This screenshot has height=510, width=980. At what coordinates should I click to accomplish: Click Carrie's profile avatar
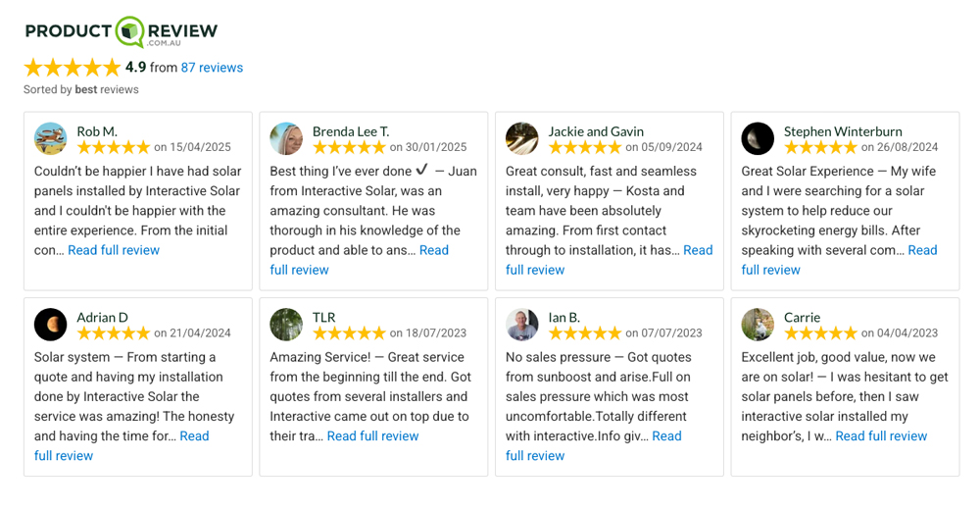pyautogui.click(x=758, y=325)
